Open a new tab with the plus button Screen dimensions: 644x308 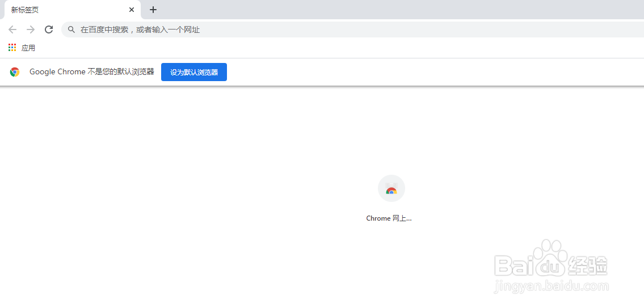click(153, 10)
